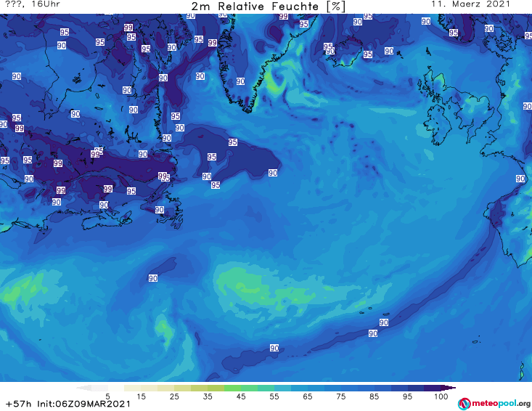Open the meteopool.org link text
Viewport: 532px width, 411px height.
click(501, 404)
